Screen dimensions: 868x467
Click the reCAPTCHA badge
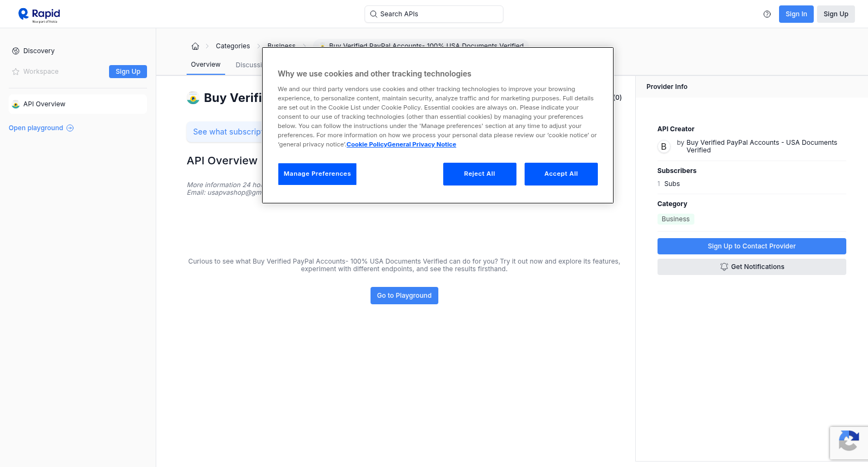coord(849,443)
